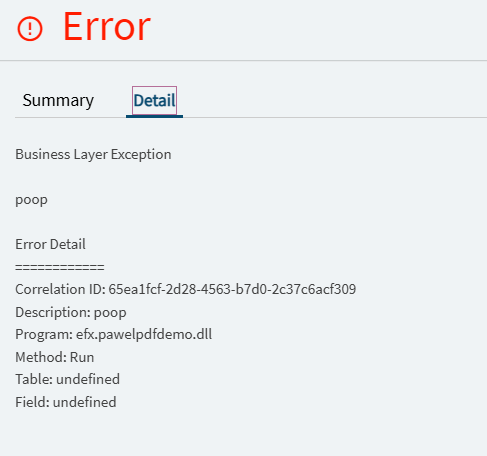Click the Program label text
This screenshot has height=456, width=487.
tap(44, 334)
